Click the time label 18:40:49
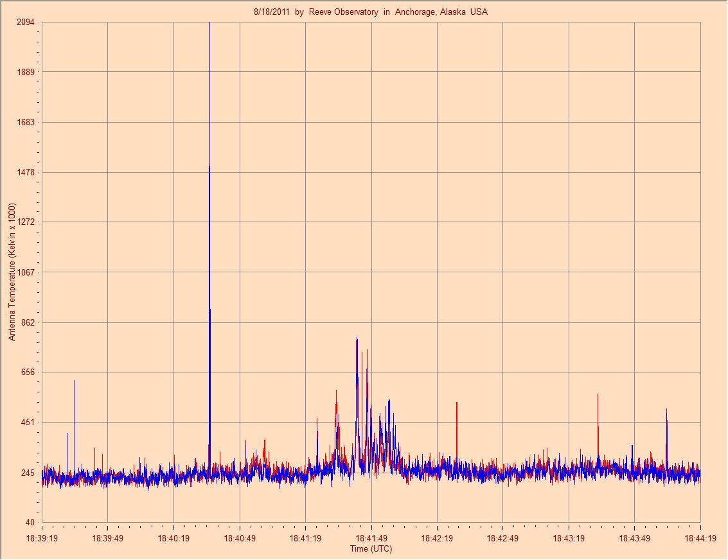 tap(240, 539)
